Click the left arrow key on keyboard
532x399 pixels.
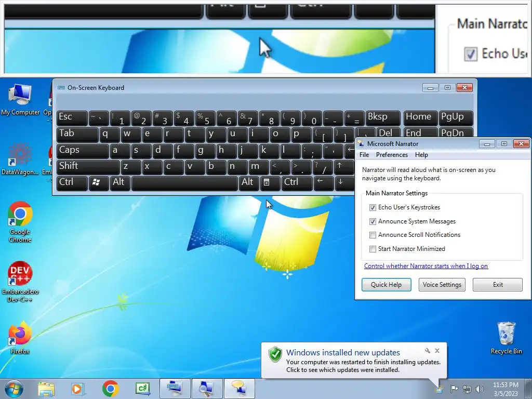pos(323,183)
